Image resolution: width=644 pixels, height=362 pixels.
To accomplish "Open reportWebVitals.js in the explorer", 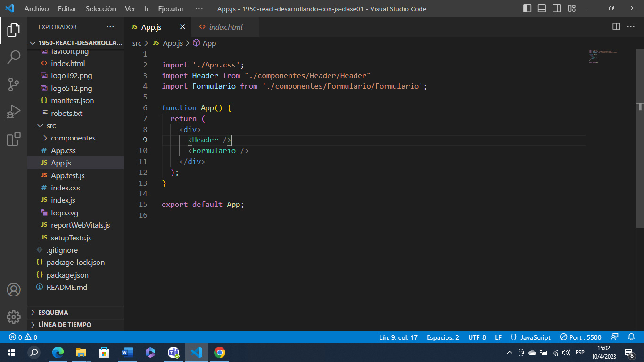I will coord(75,225).
